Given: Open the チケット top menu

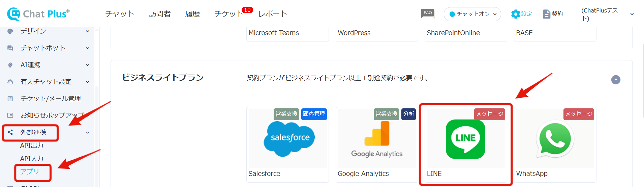Looking at the screenshot, I should [229, 14].
